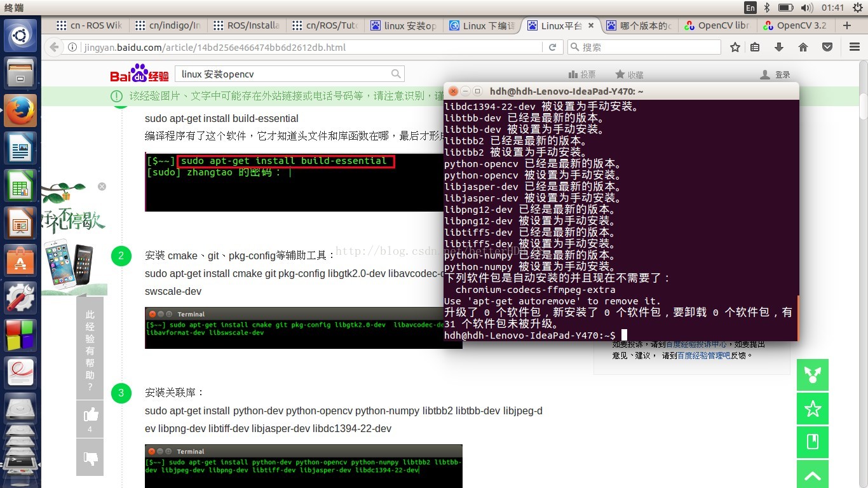868x488 pixels.
Task: Click the 百度经验管理吧 link
Action: [703, 356]
